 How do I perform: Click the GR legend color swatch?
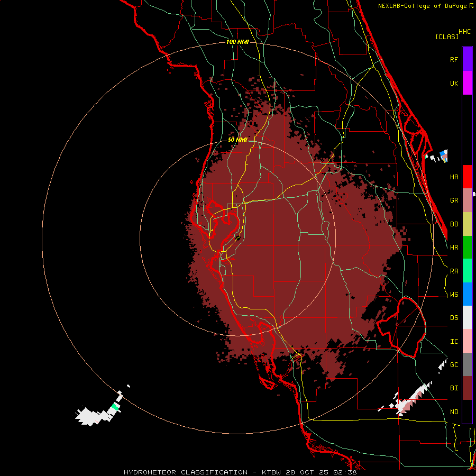click(x=467, y=200)
